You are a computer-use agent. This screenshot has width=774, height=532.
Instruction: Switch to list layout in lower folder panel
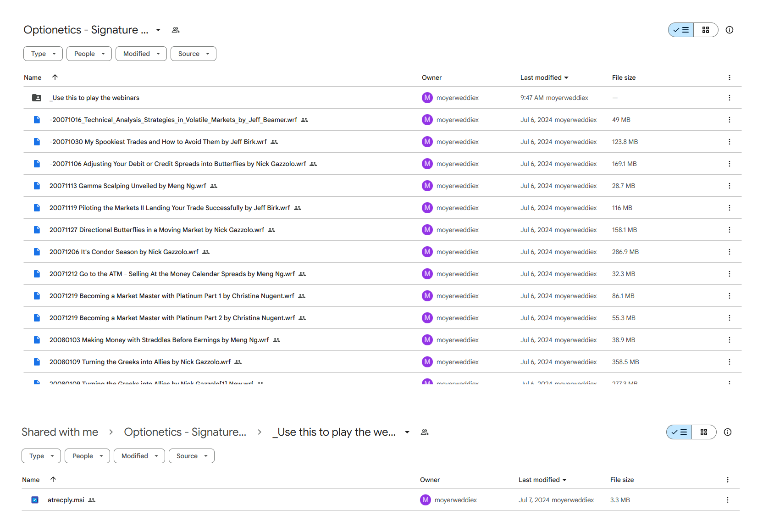[679, 432]
